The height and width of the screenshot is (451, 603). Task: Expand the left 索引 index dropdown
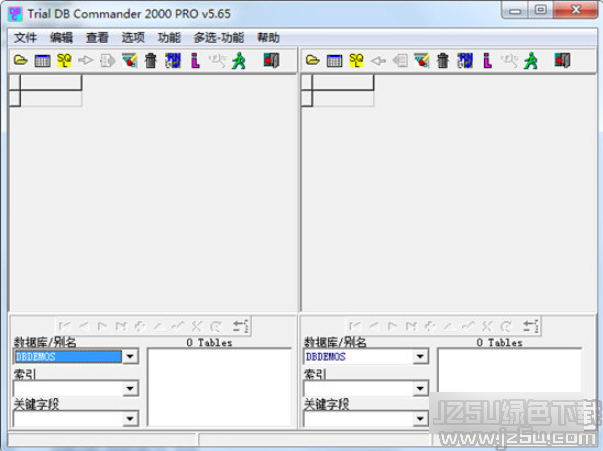click(130, 388)
